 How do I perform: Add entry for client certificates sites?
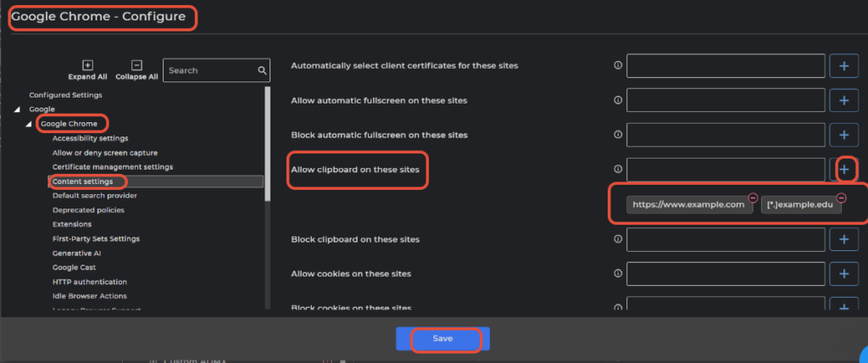[843, 65]
